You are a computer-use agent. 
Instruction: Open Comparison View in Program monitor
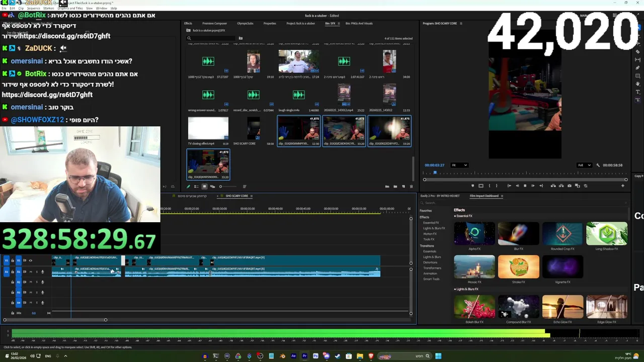577,186
